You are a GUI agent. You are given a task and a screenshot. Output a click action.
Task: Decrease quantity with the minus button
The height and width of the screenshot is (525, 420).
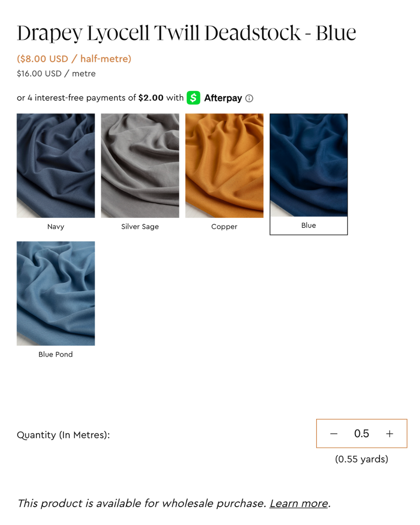(x=334, y=434)
